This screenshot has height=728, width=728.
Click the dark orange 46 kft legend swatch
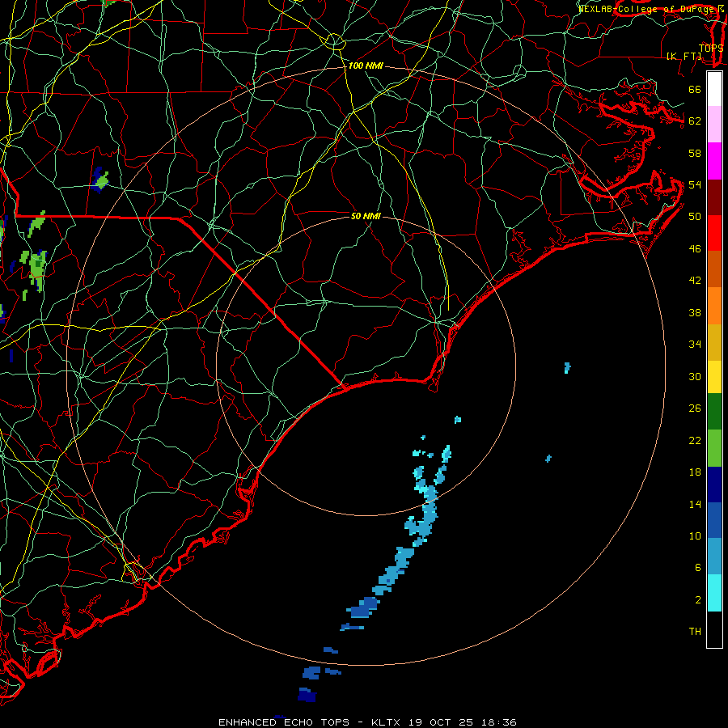click(714, 269)
